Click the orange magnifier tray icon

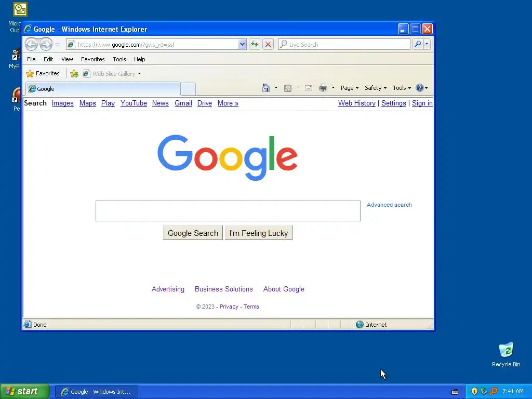point(494,392)
